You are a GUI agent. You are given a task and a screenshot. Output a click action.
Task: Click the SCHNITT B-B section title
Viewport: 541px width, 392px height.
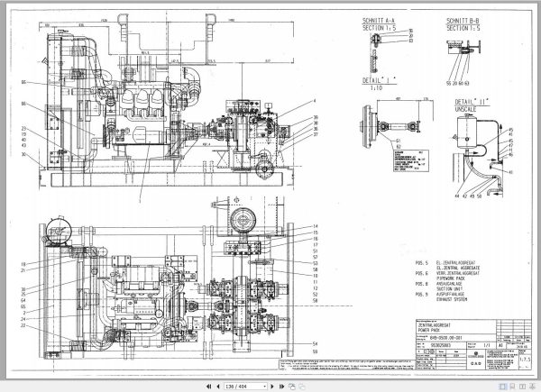point(463,21)
